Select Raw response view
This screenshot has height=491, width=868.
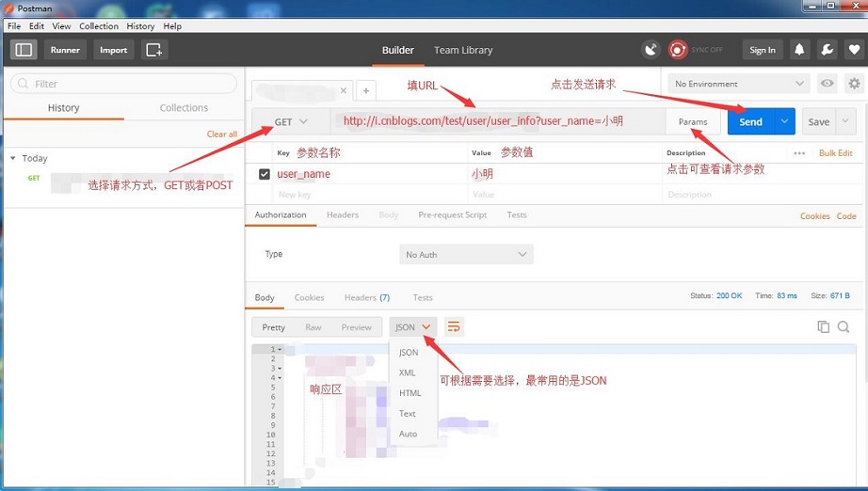pyautogui.click(x=313, y=327)
